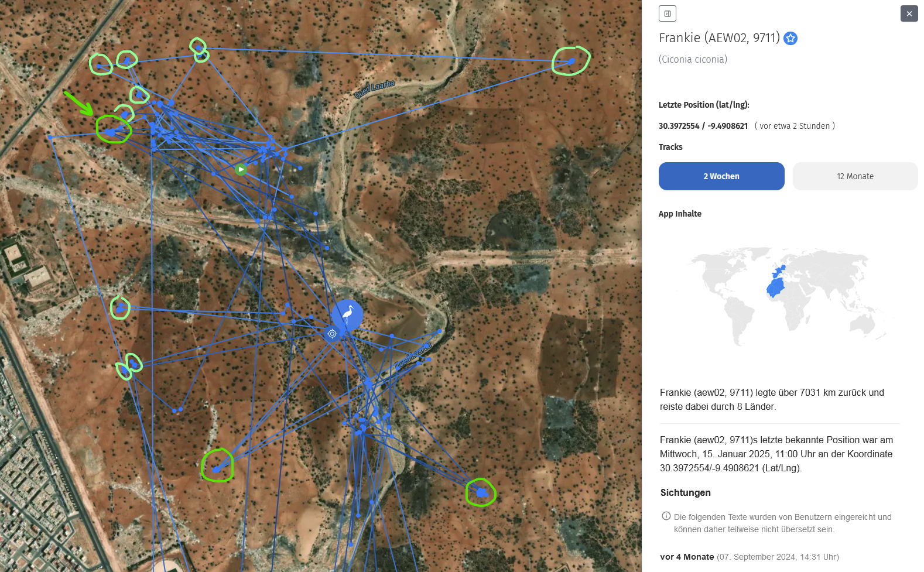Select the bottom-right circled track point
The image size is (924, 572).
(481, 493)
